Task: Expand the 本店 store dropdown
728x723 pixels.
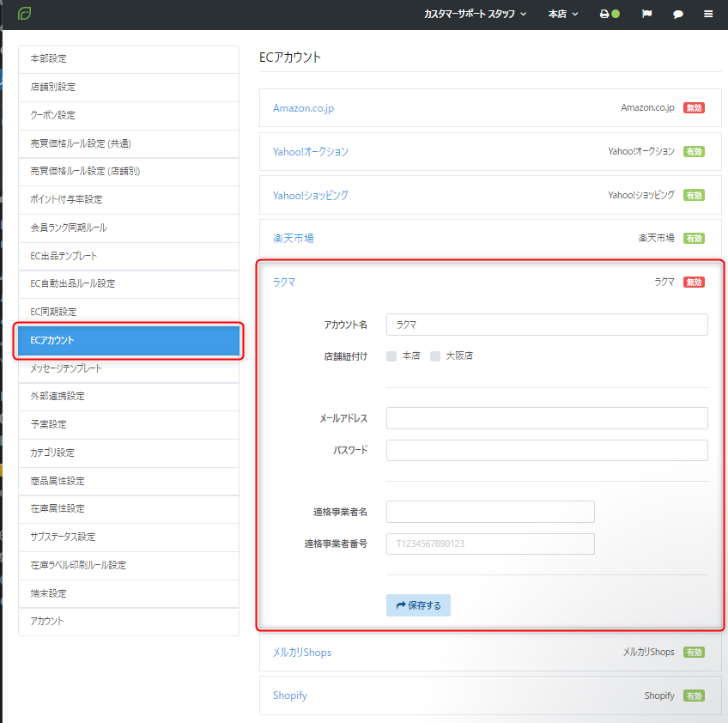Action: [562, 14]
